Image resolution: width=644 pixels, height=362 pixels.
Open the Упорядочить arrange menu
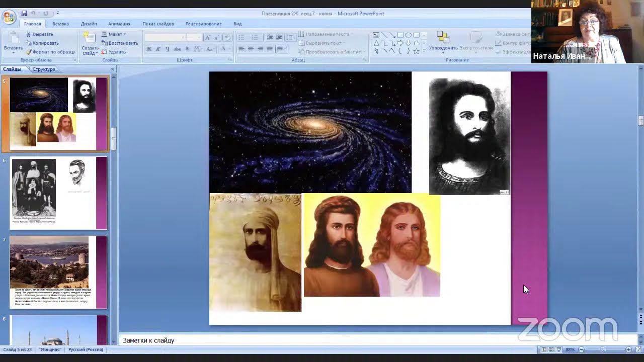pyautogui.click(x=443, y=41)
